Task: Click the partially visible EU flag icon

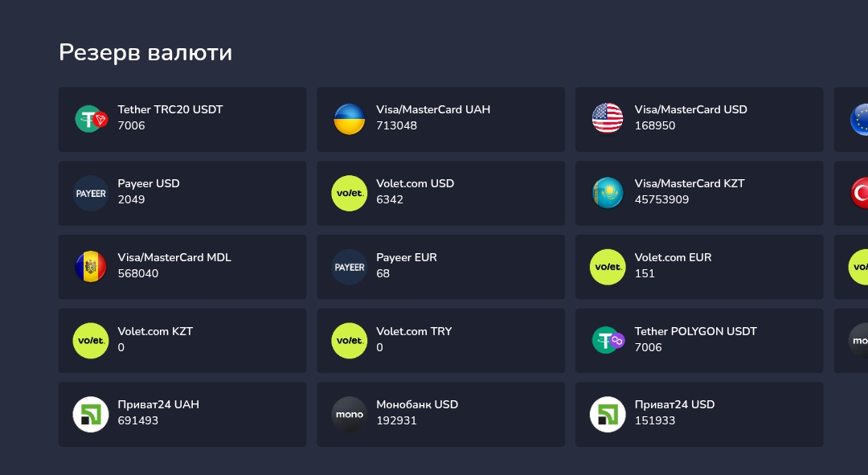Action: click(x=859, y=119)
